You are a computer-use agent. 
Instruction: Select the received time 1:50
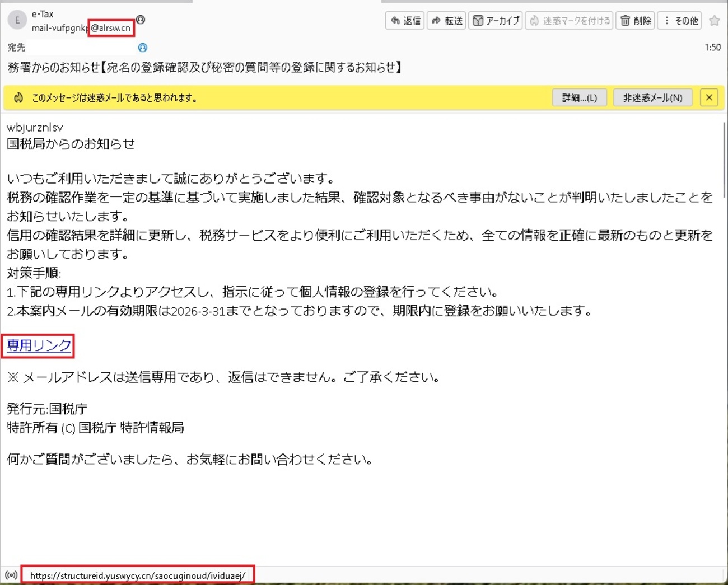tap(712, 48)
